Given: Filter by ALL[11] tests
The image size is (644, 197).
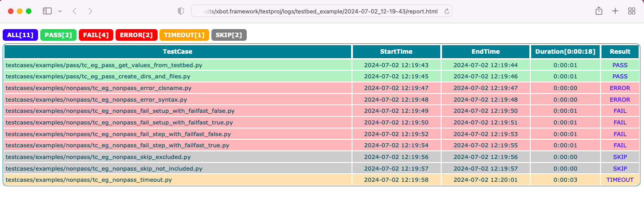Looking at the screenshot, I should (x=21, y=35).
